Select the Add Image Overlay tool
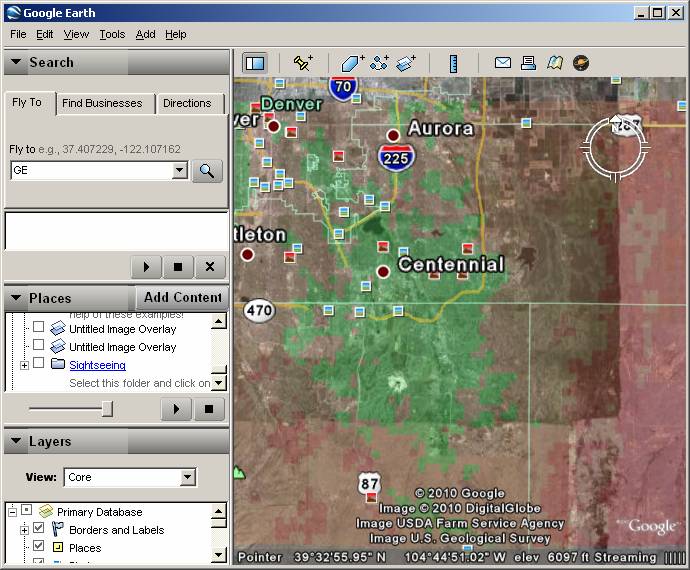Viewport: 690px width, 570px height. point(405,63)
